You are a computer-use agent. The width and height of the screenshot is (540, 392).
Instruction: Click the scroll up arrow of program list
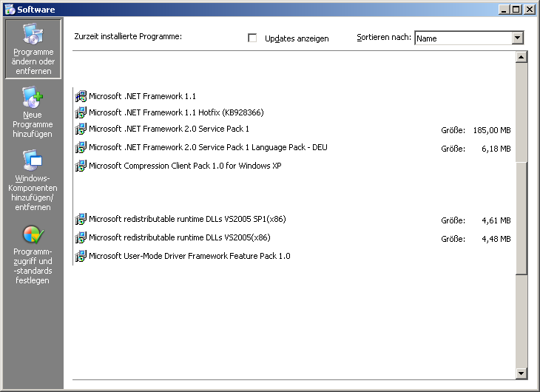point(522,57)
